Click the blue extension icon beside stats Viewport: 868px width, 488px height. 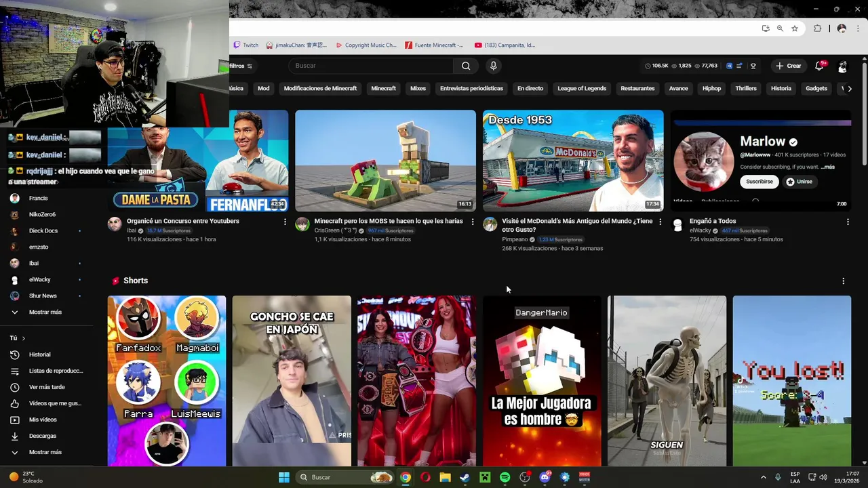coord(730,66)
